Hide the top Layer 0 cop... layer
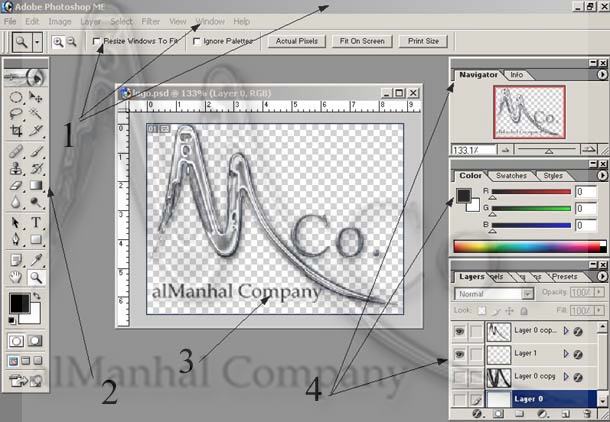 [x=460, y=331]
